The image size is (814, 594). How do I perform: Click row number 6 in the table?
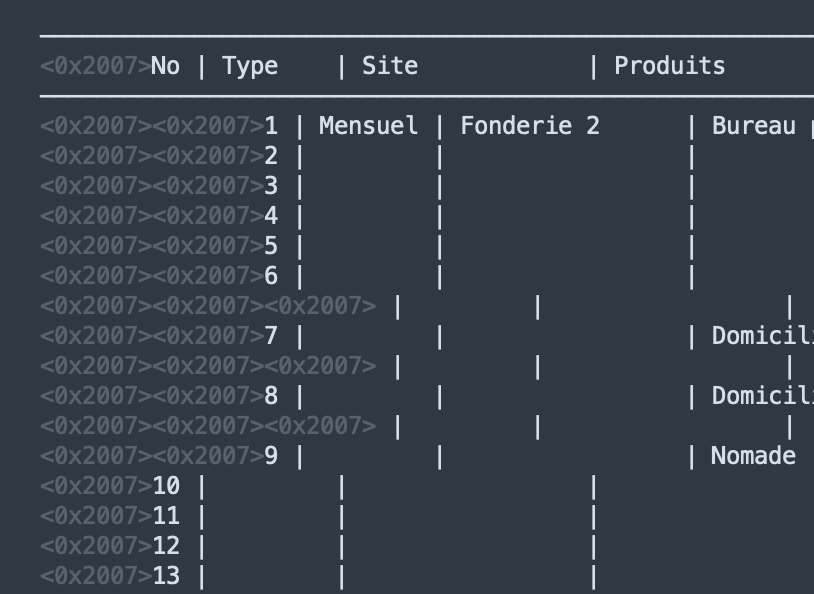(x=271, y=276)
